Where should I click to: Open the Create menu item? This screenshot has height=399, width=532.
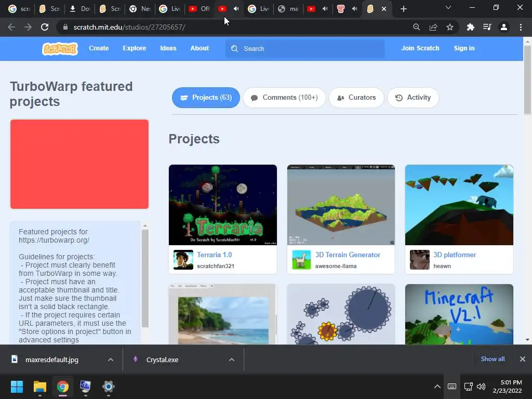tap(99, 48)
